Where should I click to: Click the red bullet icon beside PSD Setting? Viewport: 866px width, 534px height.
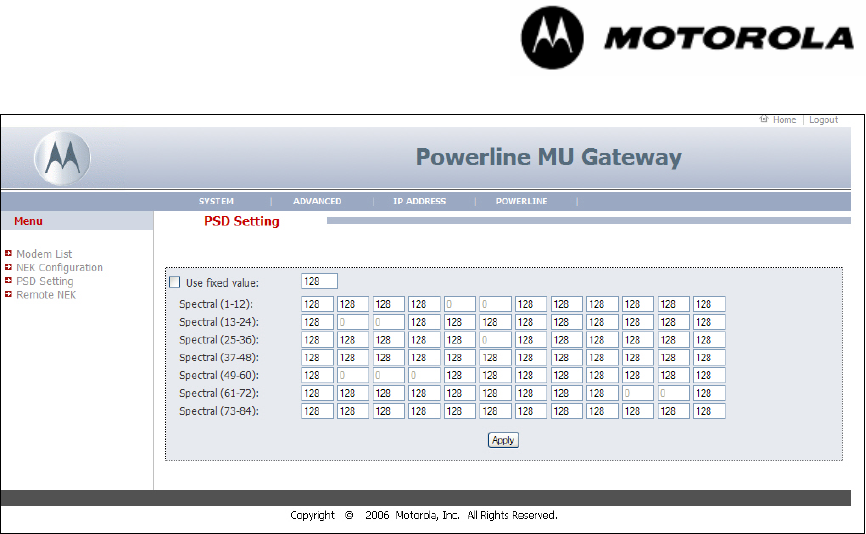[x=8, y=281]
